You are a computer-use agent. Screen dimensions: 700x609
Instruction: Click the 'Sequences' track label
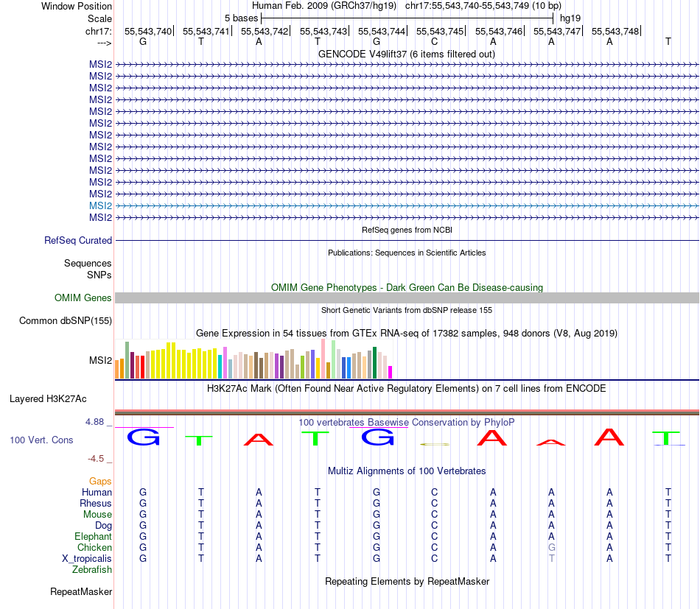pos(88,263)
